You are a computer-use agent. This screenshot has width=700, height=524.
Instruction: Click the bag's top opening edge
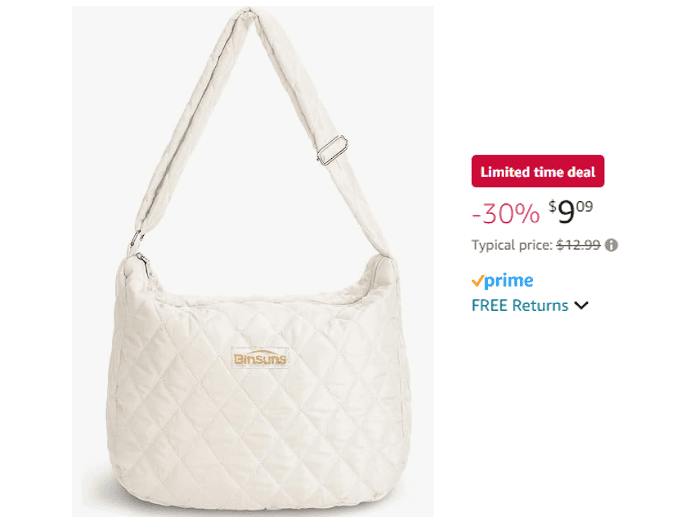262,292
